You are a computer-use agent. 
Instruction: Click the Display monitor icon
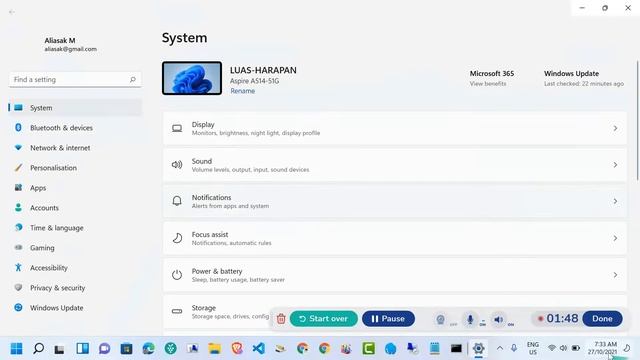pyautogui.click(x=177, y=129)
